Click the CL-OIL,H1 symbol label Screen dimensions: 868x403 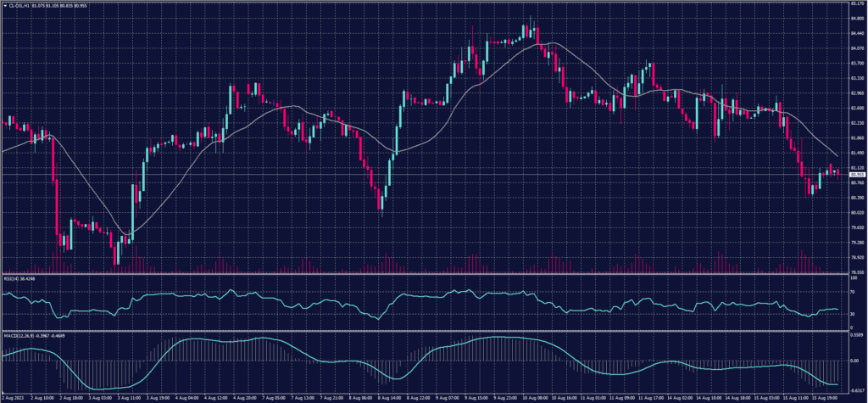coord(19,4)
